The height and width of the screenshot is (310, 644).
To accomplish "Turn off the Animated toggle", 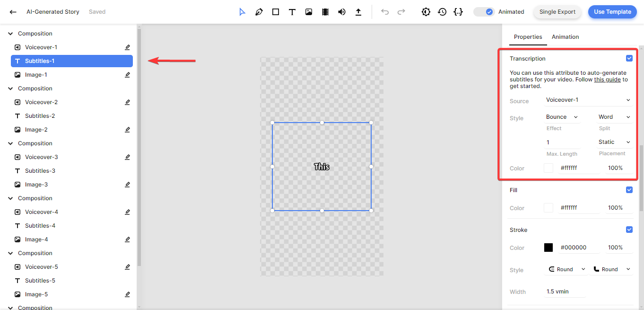I will 484,12.
